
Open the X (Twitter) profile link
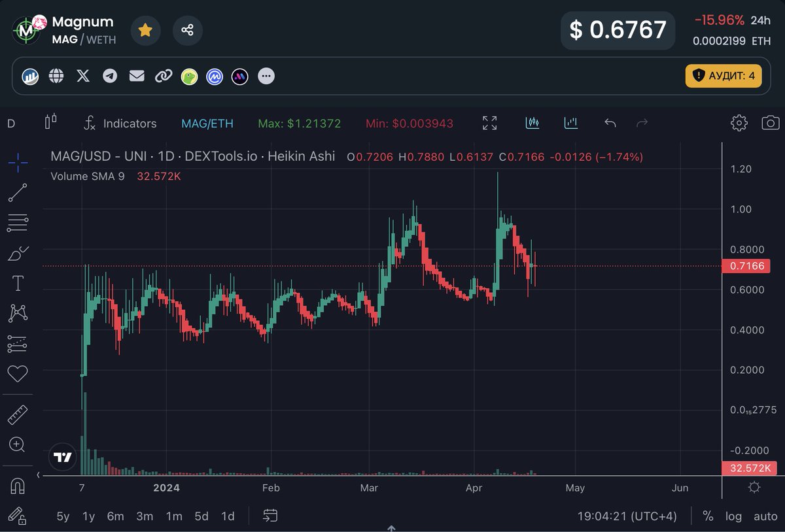83,76
